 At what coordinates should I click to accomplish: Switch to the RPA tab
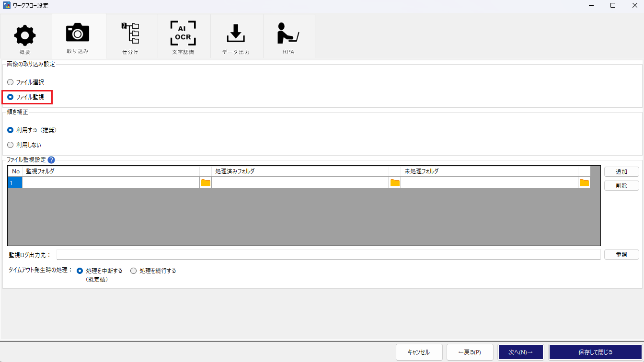[288, 36]
